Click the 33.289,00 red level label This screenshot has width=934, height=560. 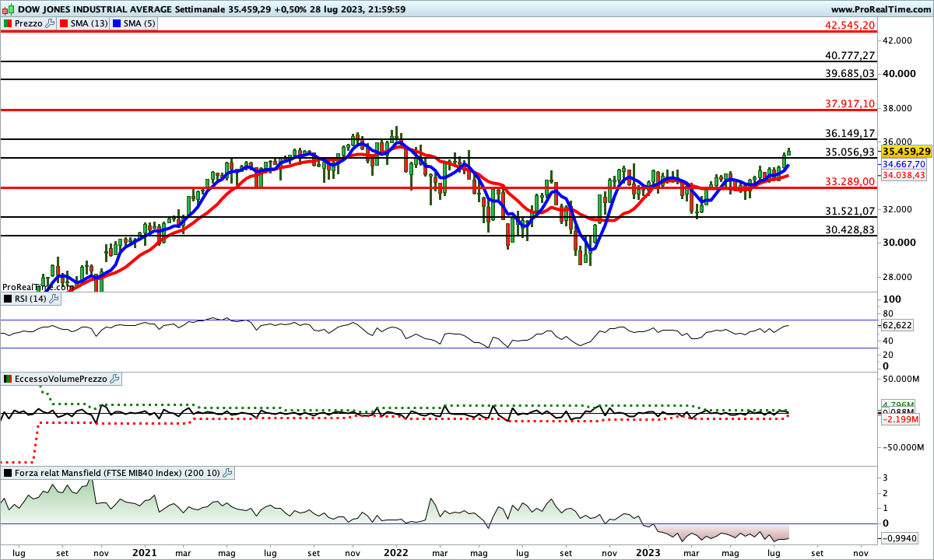[851, 181]
